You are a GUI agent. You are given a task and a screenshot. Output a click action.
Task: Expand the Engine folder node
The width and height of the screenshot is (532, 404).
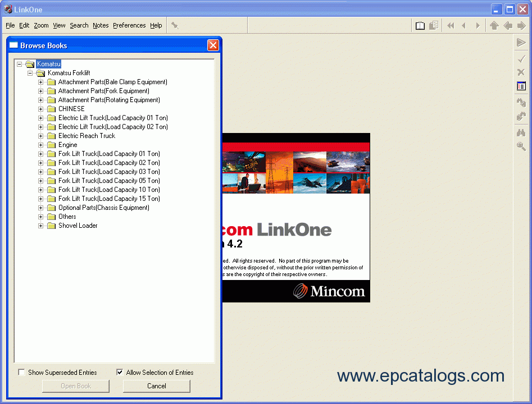click(x=41, y=145)
